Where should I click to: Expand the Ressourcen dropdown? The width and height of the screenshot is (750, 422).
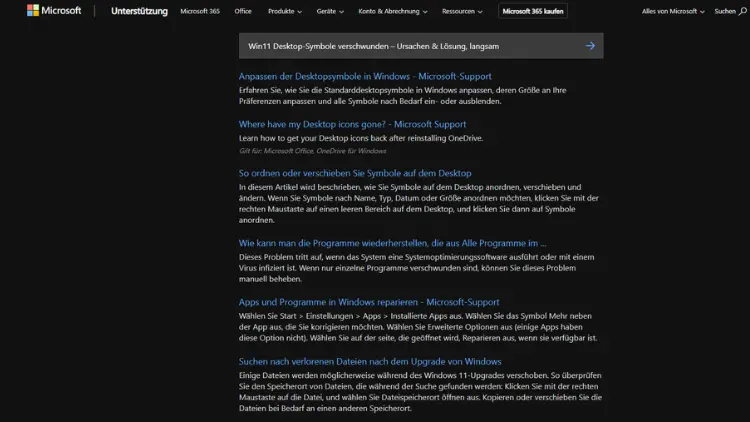(462, 11)
